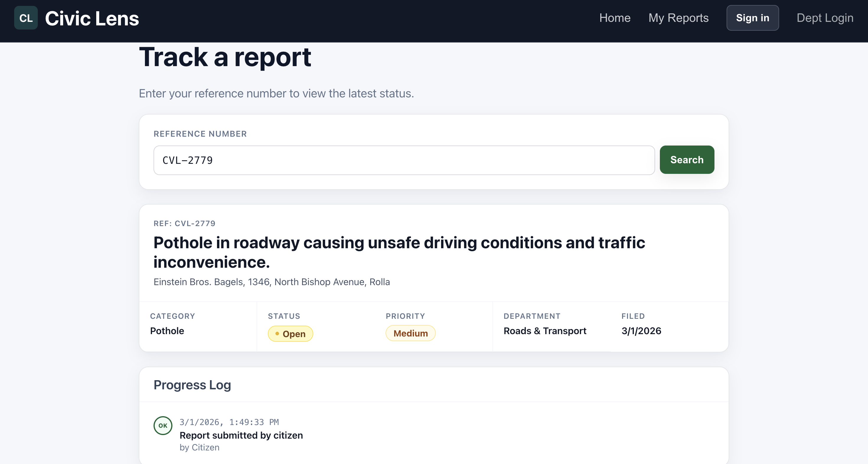The image size is (868, 464).
Task: Click the REF: CVL-2779 label
Action: (x=184, y=223)
